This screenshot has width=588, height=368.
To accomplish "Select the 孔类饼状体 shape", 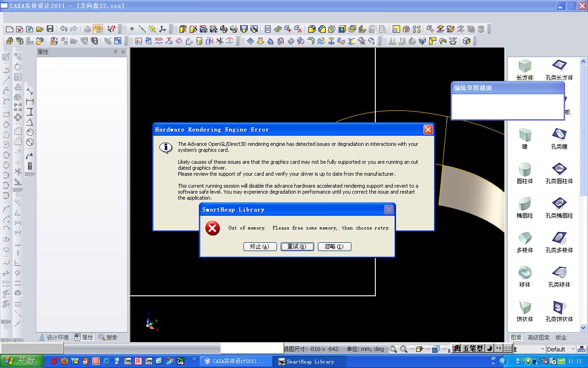I will click(x=559, y=311).
